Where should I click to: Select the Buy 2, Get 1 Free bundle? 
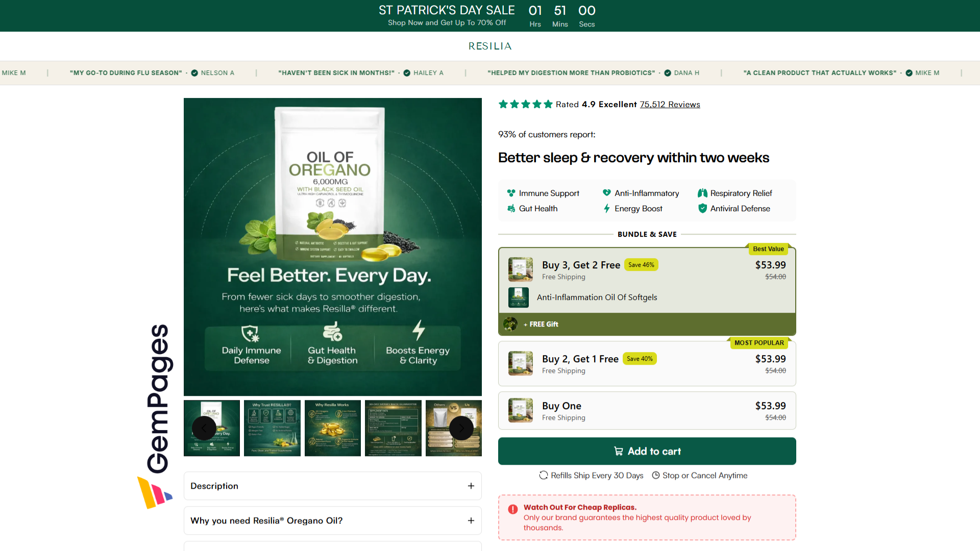(647, 363)
